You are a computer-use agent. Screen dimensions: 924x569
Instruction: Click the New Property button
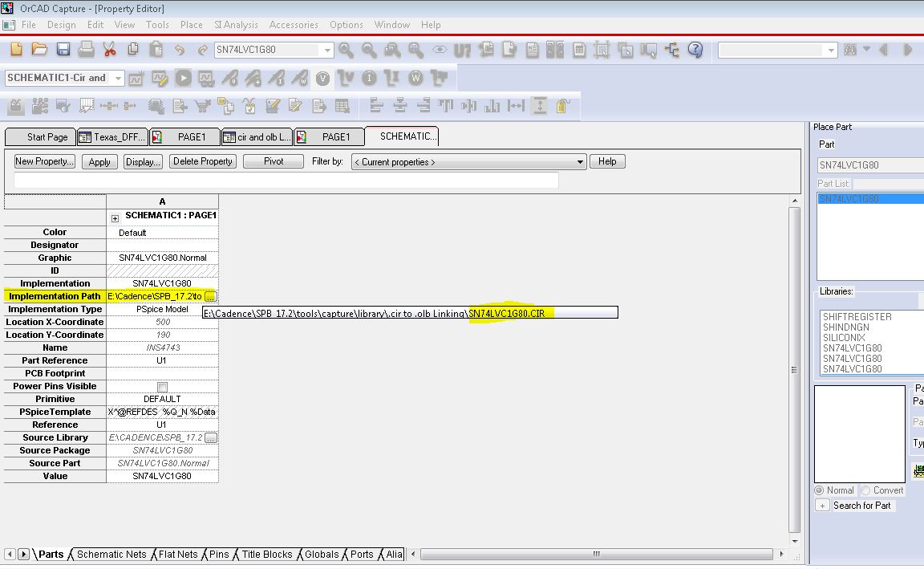[x=44, y=161]
